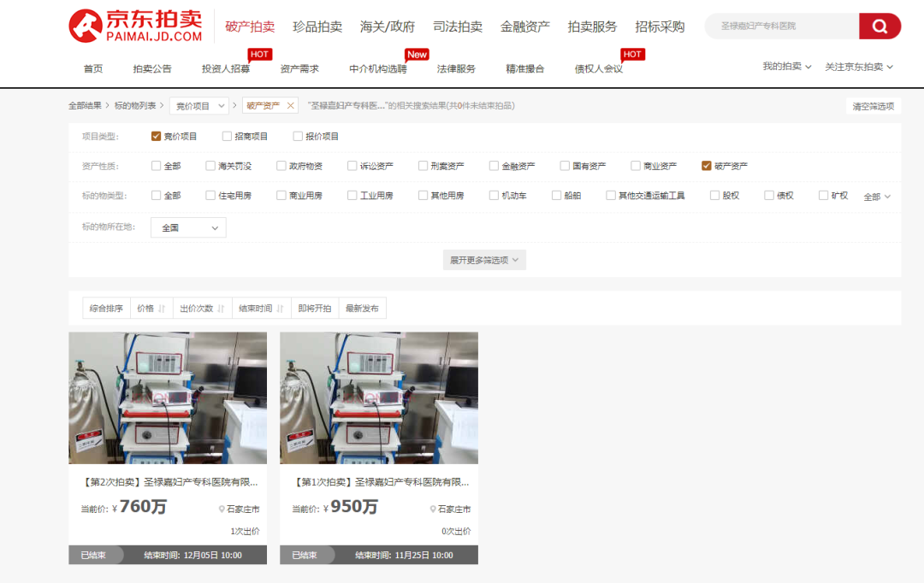Viewport: 924px width, 583px height.
Task: Open the 海关/政府 top tab
Action: (388, 26)
